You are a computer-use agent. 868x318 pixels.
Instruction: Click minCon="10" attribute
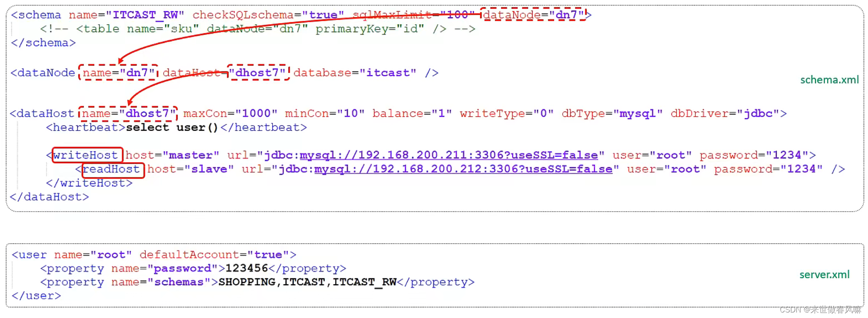(325, 114)
